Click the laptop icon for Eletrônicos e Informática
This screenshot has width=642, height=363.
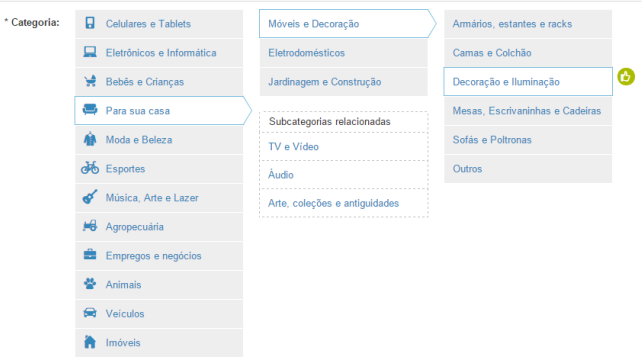(90, 52)
